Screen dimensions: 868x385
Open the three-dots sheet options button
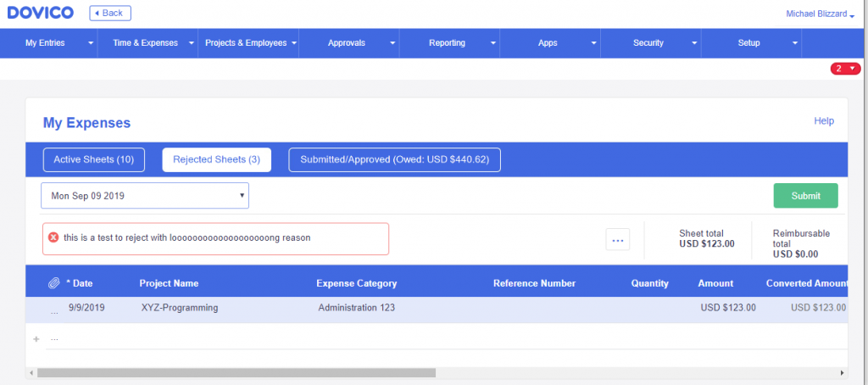click(618, 239)
